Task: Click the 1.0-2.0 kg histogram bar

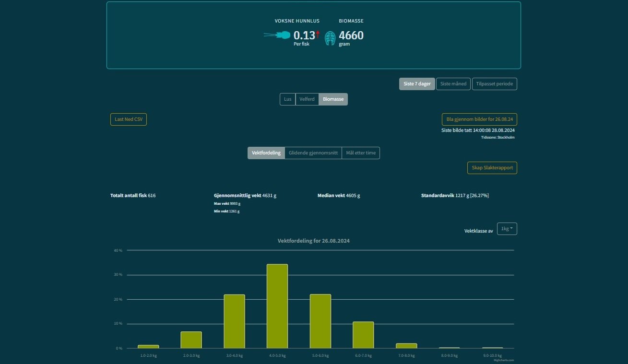Action: pos(148,347)
